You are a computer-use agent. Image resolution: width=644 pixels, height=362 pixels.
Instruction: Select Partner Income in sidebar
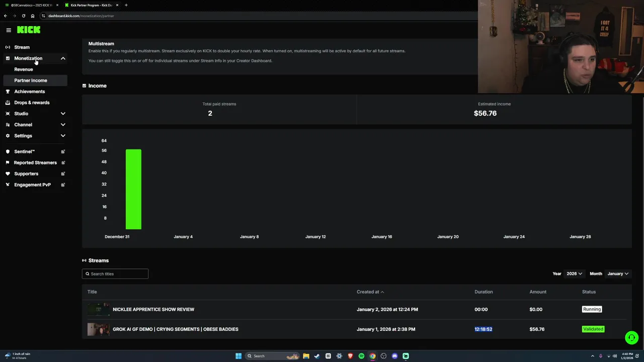click(x=35, y=80)
